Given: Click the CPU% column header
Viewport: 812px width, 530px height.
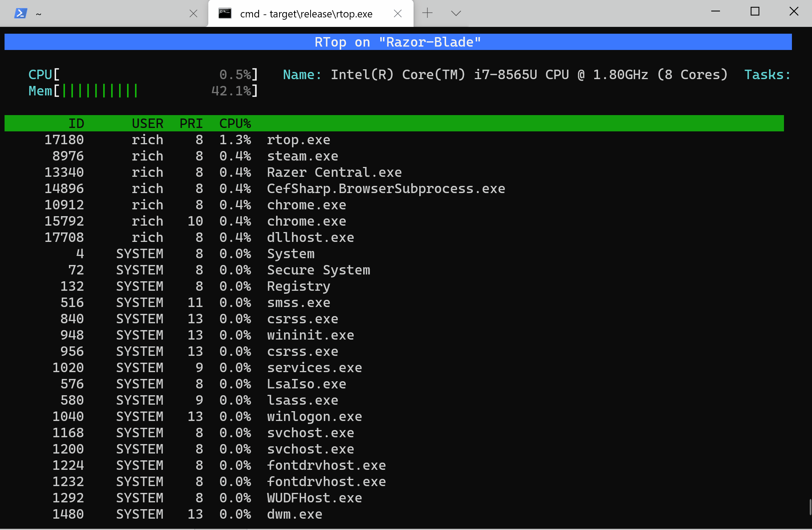Looking at the screenshot, I should coord(235,123).
